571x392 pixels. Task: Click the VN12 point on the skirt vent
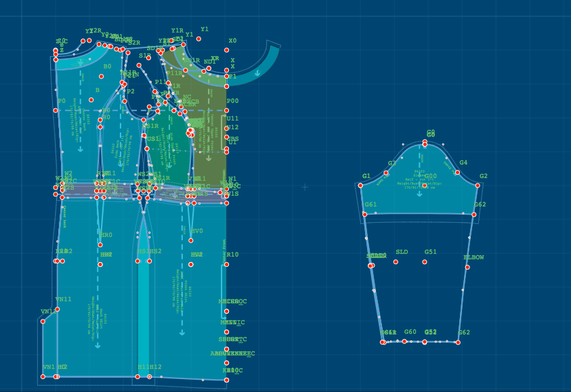[43, 322]
